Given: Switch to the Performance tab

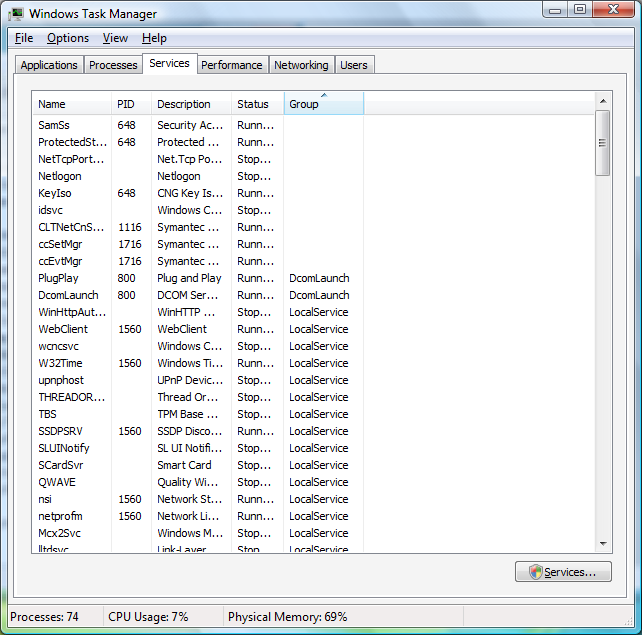Looking at the screenshot, I should 232,65.
